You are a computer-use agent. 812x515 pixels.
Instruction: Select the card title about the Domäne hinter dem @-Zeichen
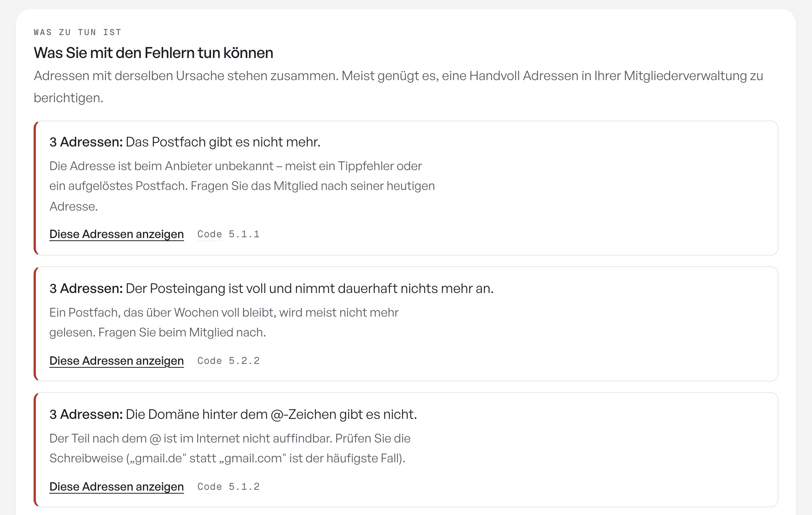pos(271,414)
